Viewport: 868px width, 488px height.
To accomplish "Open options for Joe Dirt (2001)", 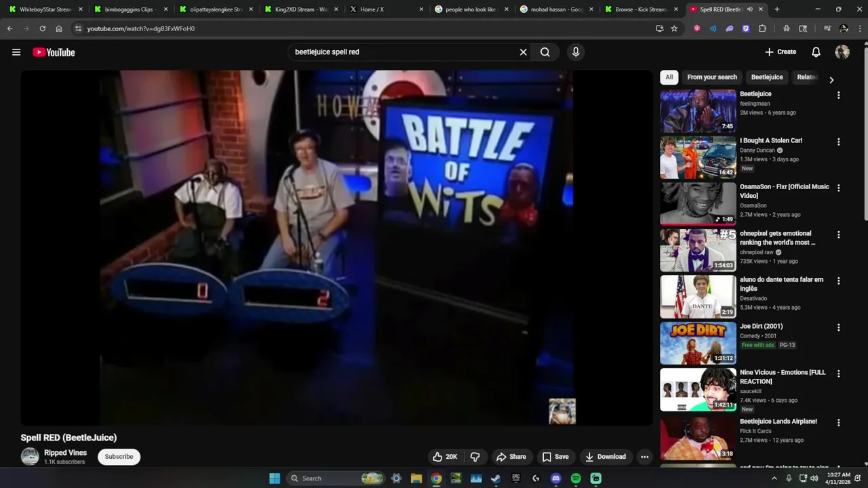I will [839, 328].
